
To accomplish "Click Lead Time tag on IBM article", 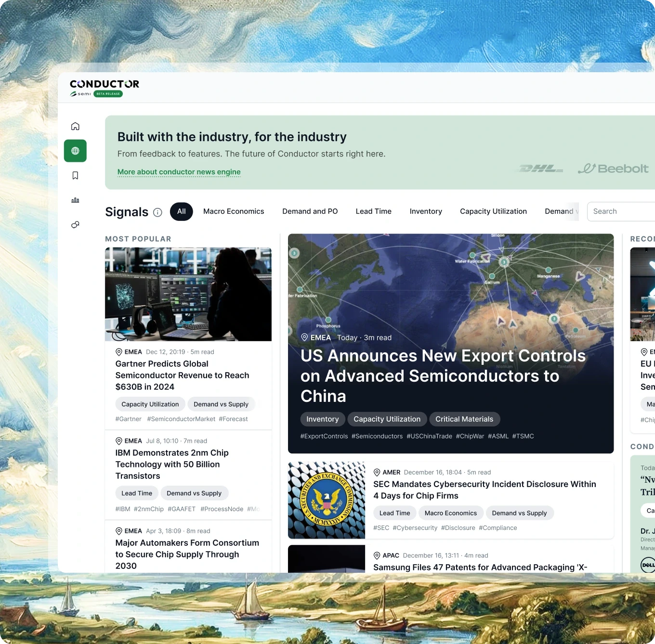I will click(x=137, y=493).
